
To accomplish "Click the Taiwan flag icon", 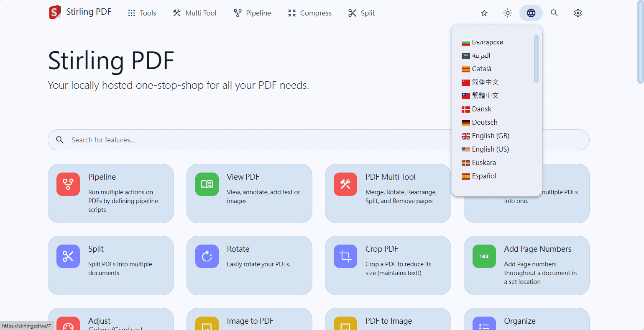I will tap(466, 96).
